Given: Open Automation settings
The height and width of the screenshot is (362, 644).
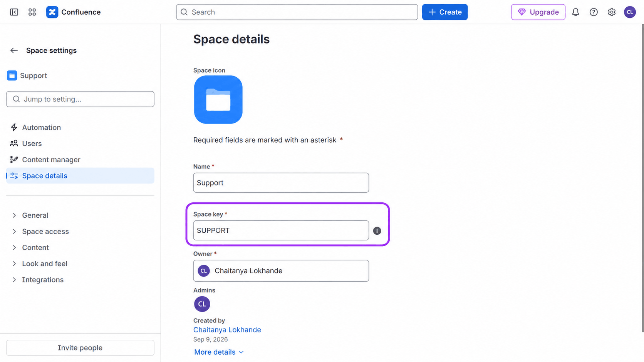Looking at the screenshot, I should point(80,127).
